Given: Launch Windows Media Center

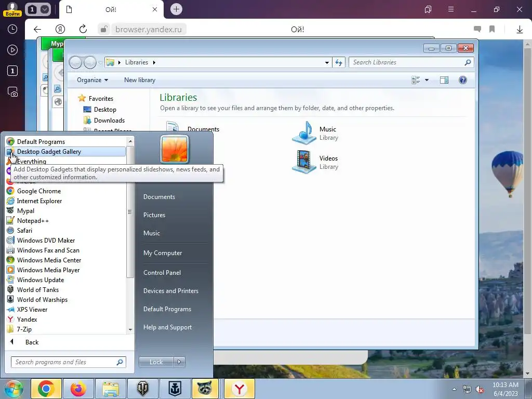Looking at the screenshot, I should (x=66, y=260).
